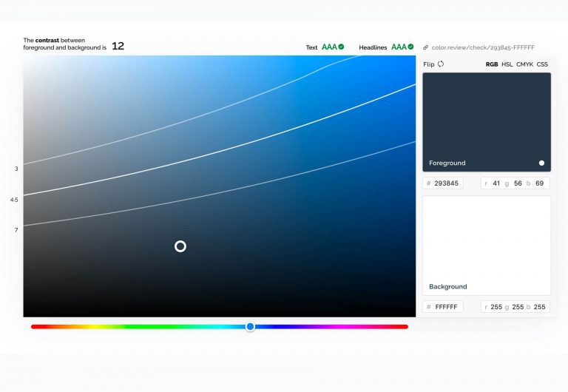Click the link icon beside color.review URL

tap(426, 47)
